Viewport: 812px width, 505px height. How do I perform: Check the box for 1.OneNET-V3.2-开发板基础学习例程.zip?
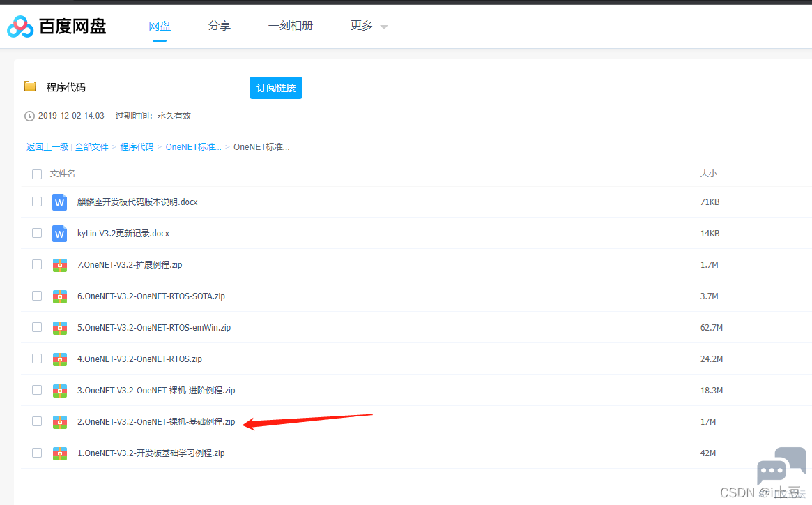click(x=37, y=453)
